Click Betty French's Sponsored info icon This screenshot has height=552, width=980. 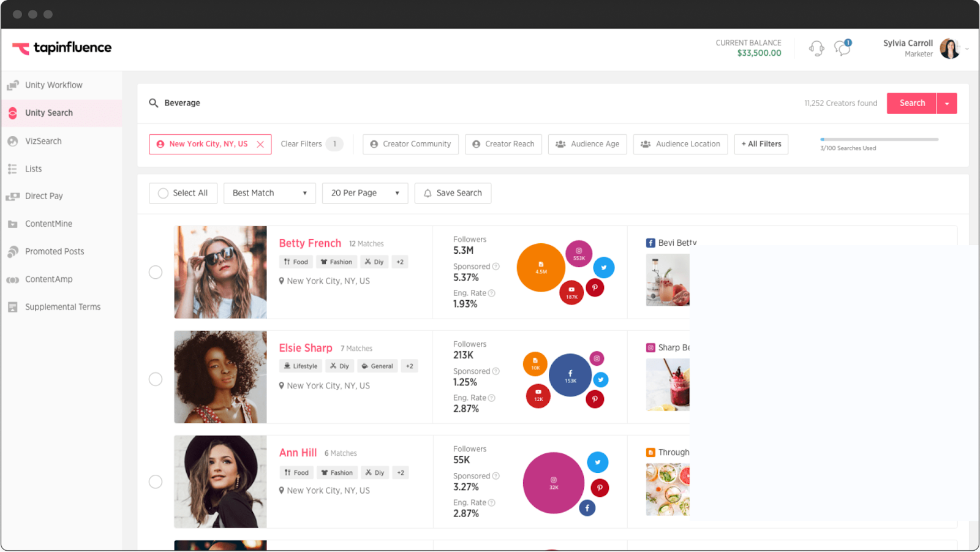tap(496, 267)
